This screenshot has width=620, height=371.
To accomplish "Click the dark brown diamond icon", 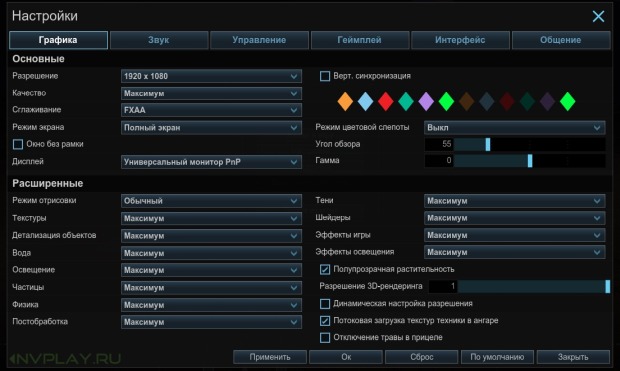I will tap(467, 101).
